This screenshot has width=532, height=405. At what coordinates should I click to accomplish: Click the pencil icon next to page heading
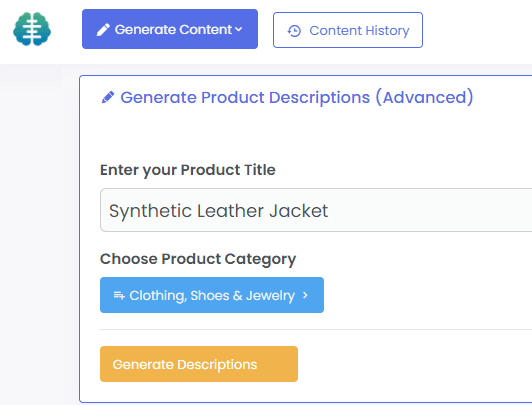tap(108, 98)
